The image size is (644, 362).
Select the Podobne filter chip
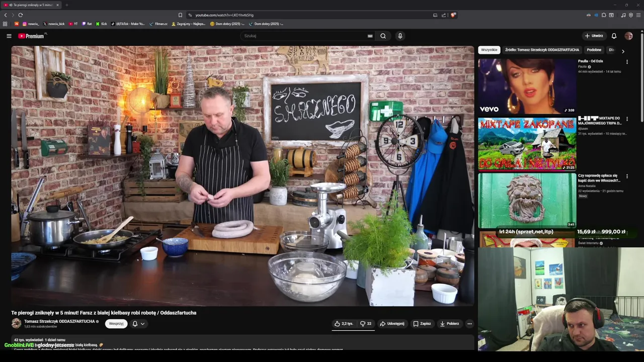pyautogui.click(x=594, y=50)
